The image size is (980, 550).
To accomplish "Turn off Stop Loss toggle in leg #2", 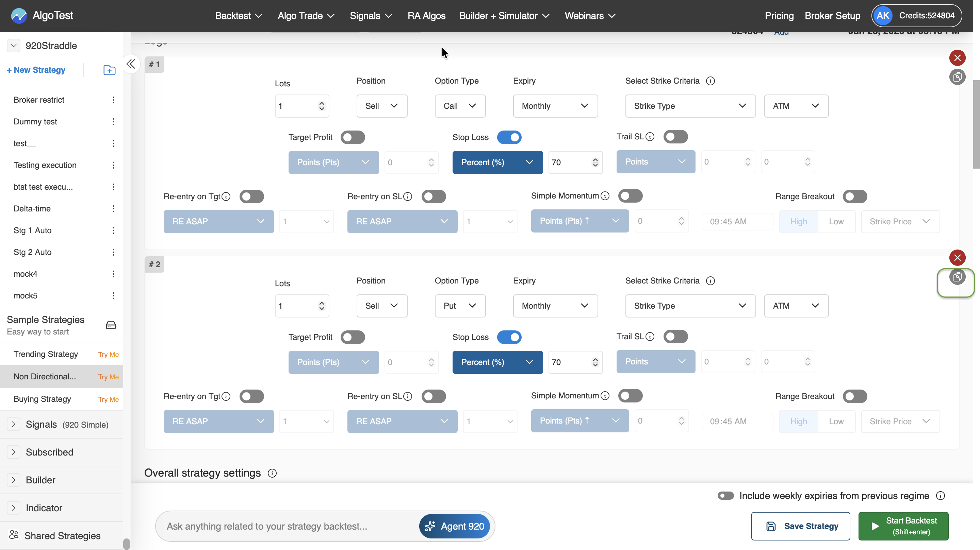I will pyautogui.click(x=509, y=337).
